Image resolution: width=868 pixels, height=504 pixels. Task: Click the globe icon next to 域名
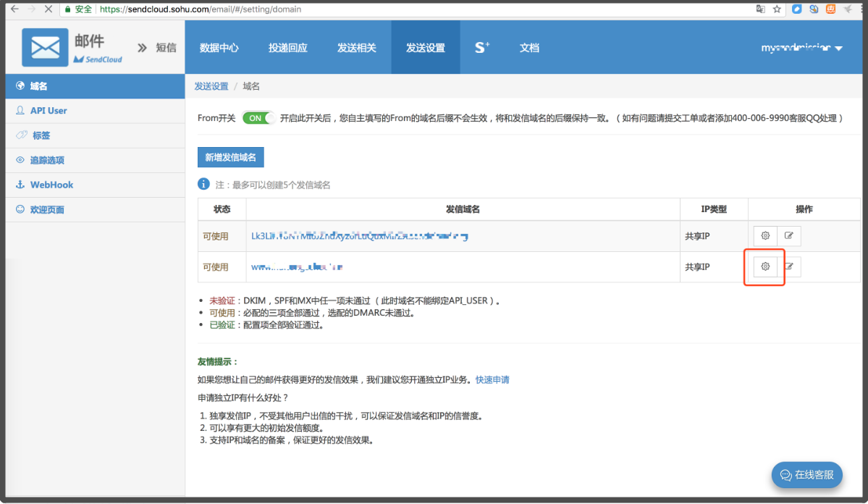20,86
